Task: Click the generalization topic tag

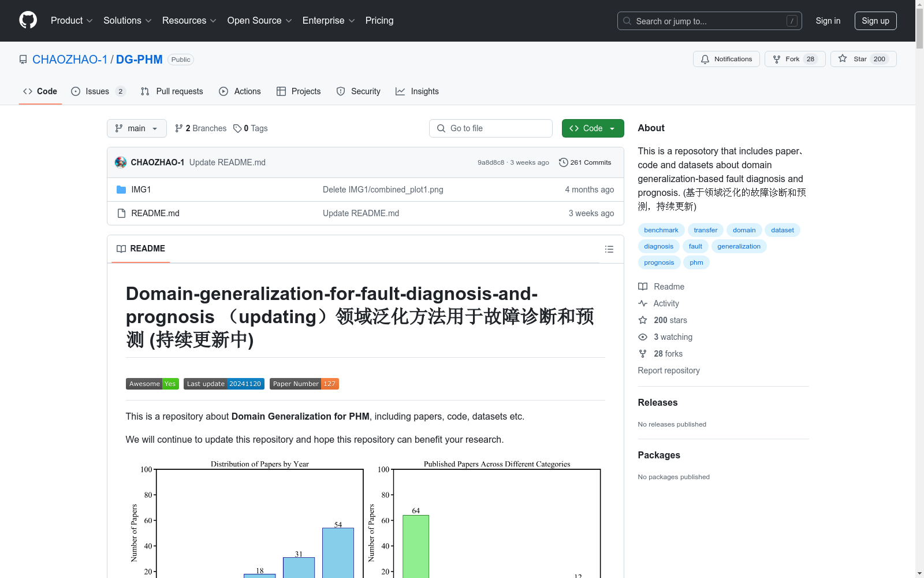Action: point(739,246)
